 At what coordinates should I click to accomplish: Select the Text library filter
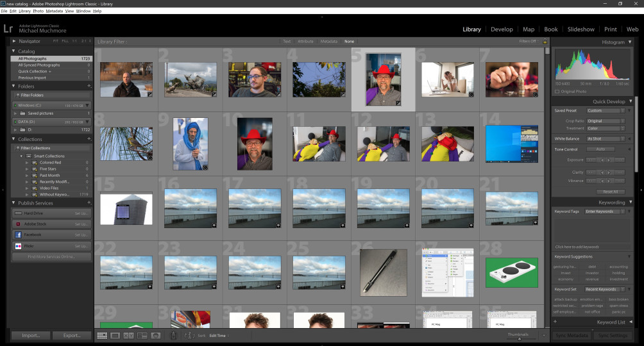tap(287, 42)
